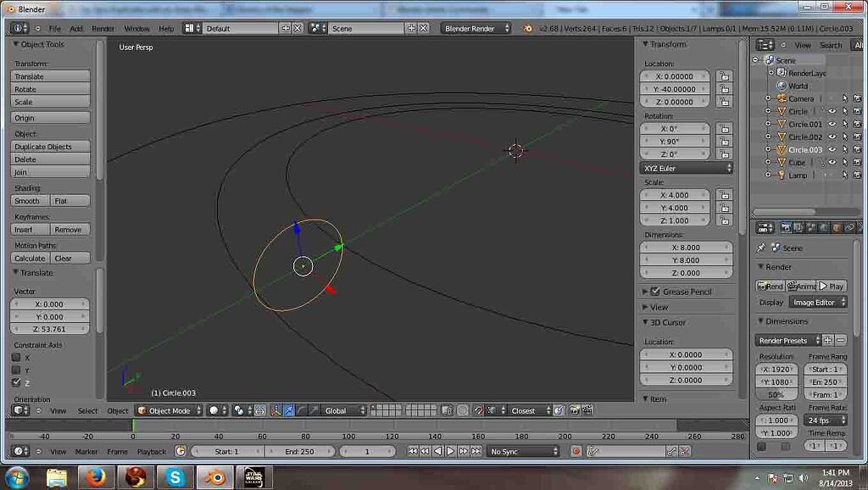The height and width of the screenshot is (490, 868).
Task: Toggle the Grease Pencil checkbox
Action: coord(655,292)
